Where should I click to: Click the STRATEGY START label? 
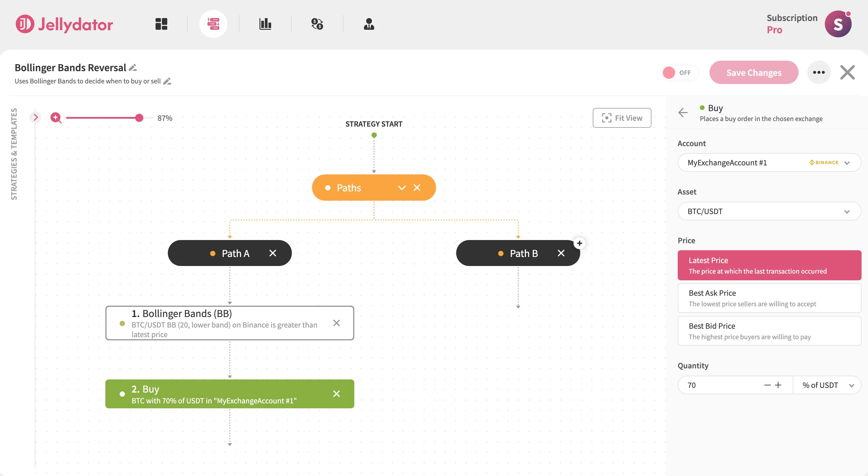(x=374, y=124)
